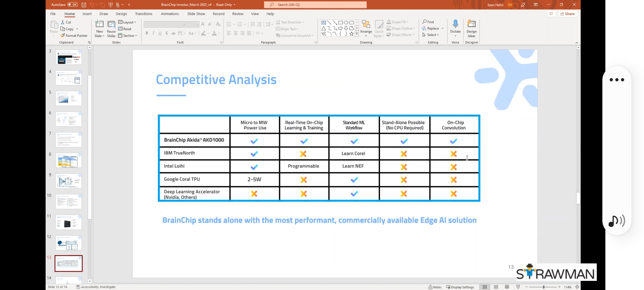This screenshot has height=290, width=644.
Task: Go to the Transitions tab
Action: tap(144, 14)
